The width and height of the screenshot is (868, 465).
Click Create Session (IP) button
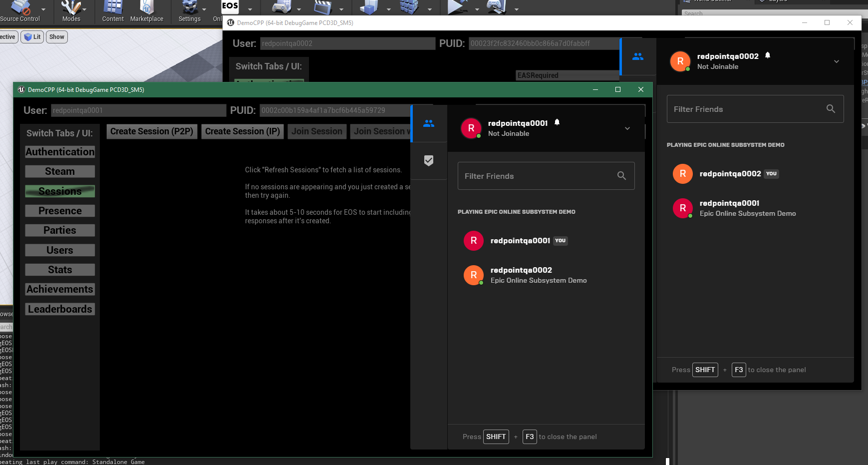tap(243, 131)
